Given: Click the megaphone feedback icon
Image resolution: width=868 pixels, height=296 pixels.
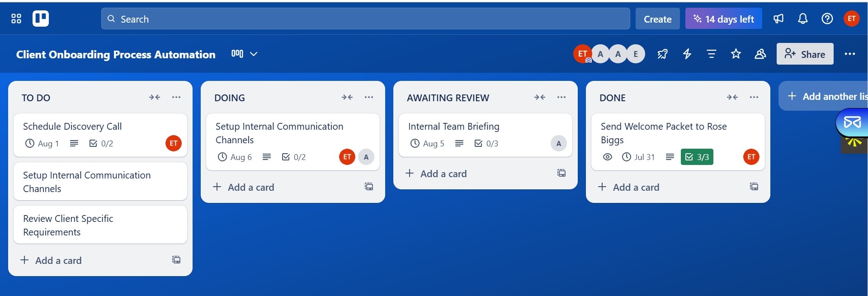Looking at the screenshot, I should (x=778, y=19).
